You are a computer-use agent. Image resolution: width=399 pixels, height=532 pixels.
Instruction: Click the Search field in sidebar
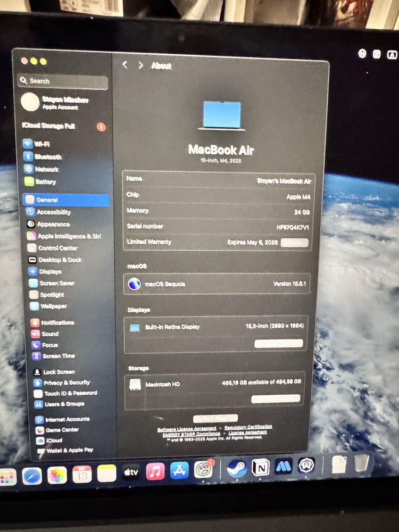[x=63, y=81]
